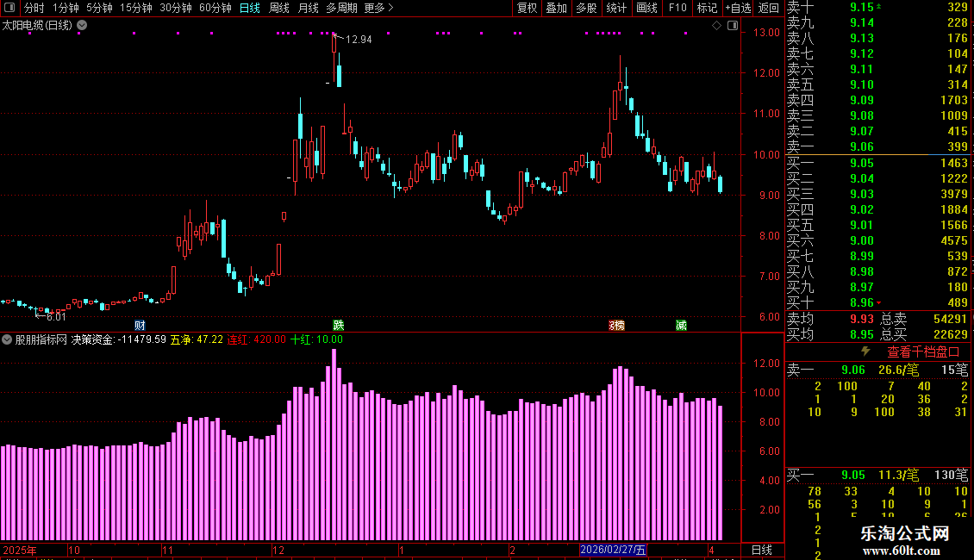Click the 标记 mark button
This screenshot has width=974, height=560.
(x=707, y=8)
